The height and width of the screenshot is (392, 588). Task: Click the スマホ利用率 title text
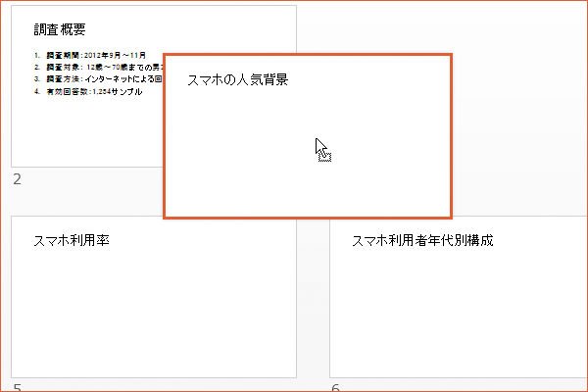click(x=72, y=240)
